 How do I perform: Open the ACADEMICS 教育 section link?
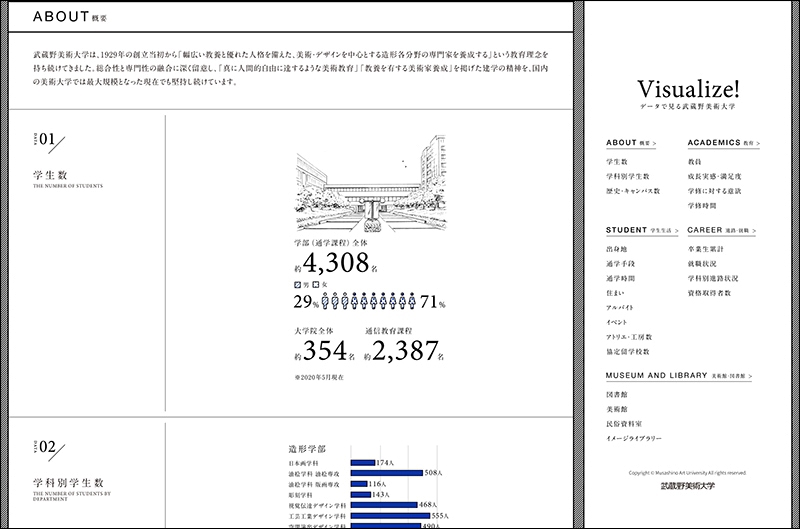click(723, 143)
